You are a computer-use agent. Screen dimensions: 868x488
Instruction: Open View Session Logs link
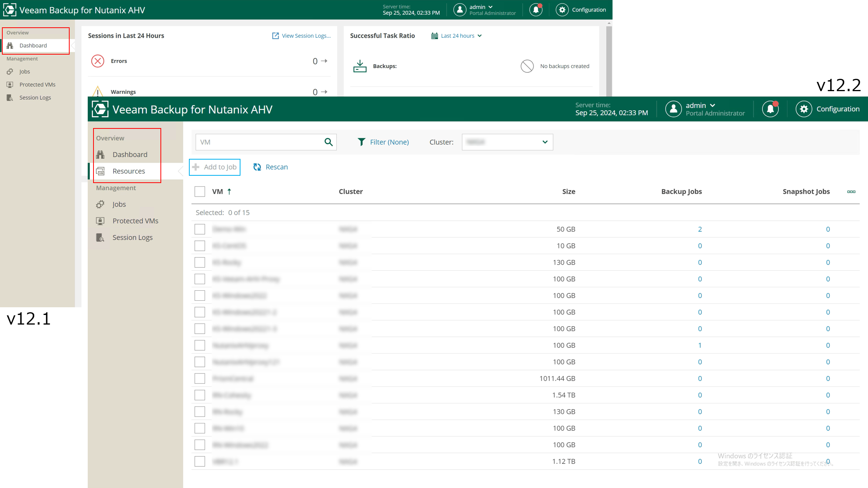[x=306, y=36]
